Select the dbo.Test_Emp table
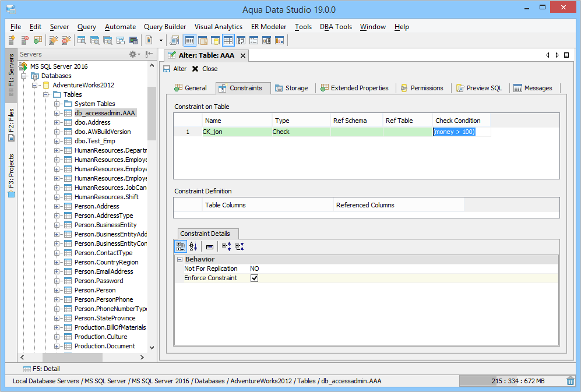The image size is (581, 392). (95, 141)
